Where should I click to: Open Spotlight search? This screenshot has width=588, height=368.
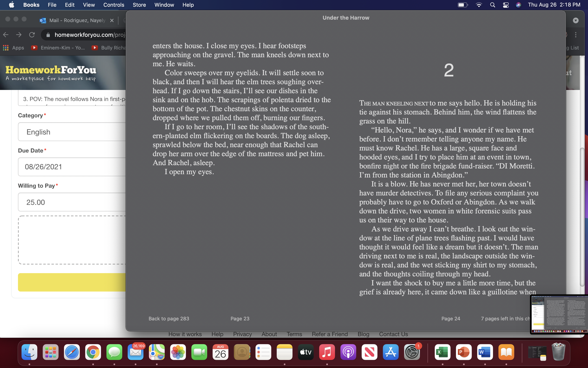492,5
